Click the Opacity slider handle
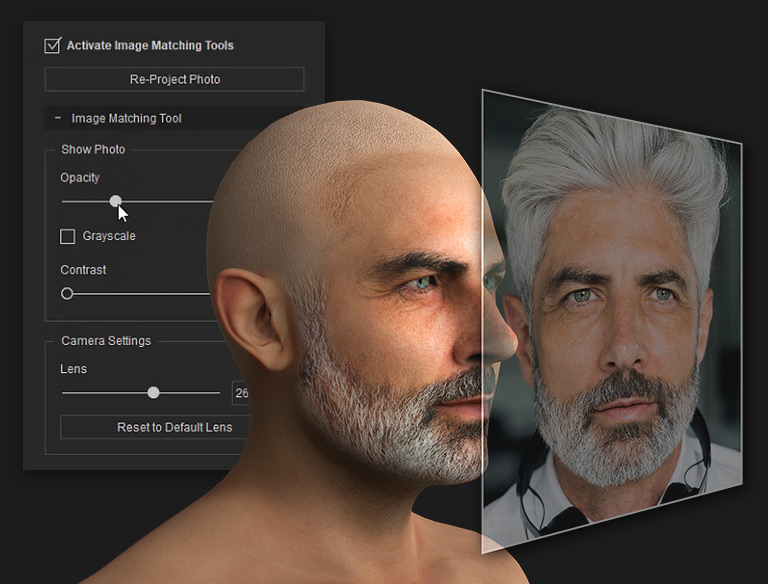 click(x=116, y=201)
